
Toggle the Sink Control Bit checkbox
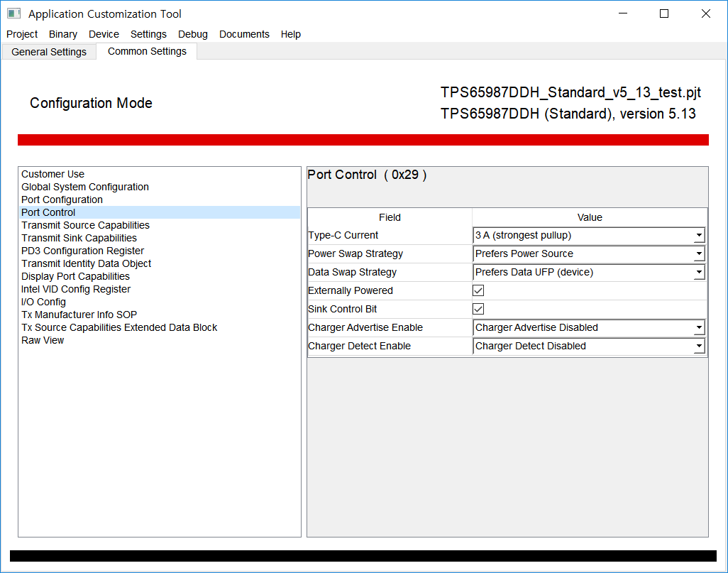(478, 309)
